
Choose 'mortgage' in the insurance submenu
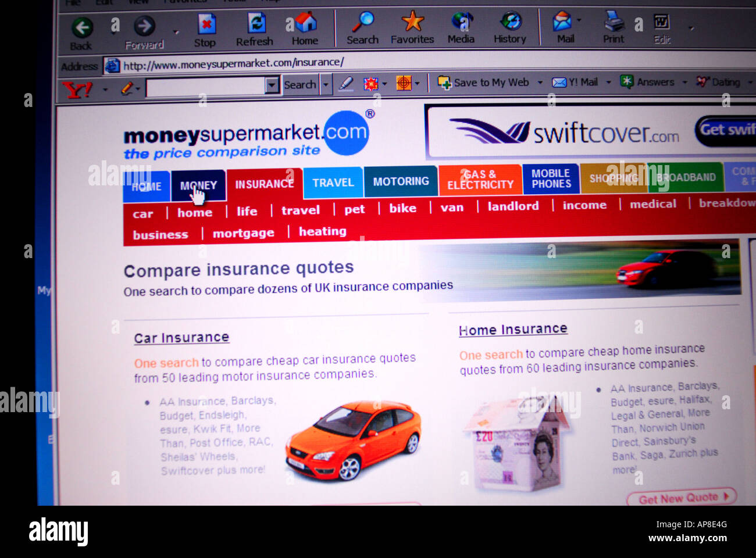[244, 233]
